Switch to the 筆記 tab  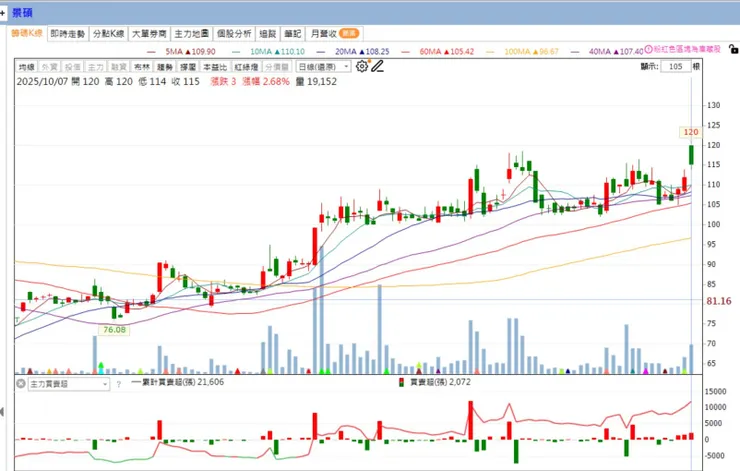pos(293,34)
